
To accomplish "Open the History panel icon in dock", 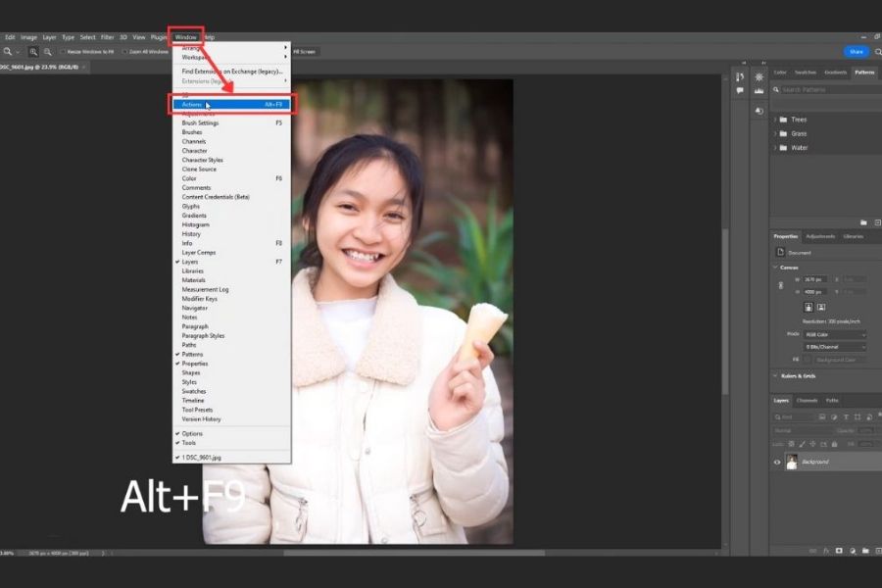I will click(x=740, y=76).
